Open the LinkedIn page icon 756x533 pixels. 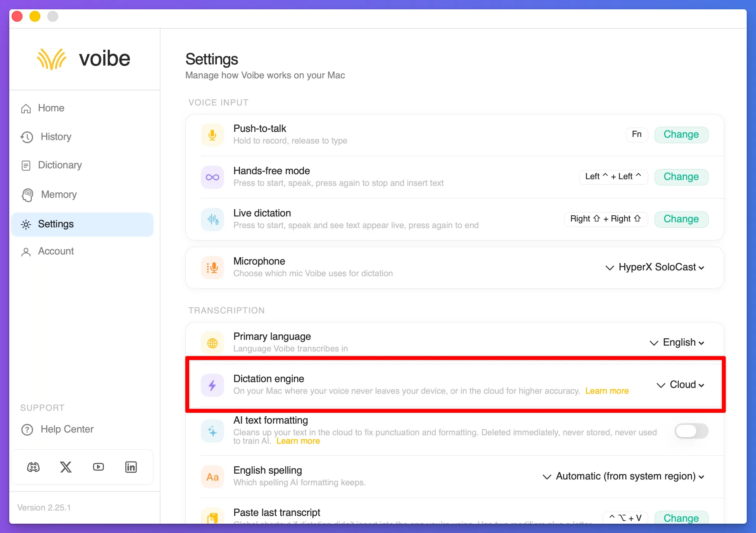pyautogui.click(x=131, y=467)
